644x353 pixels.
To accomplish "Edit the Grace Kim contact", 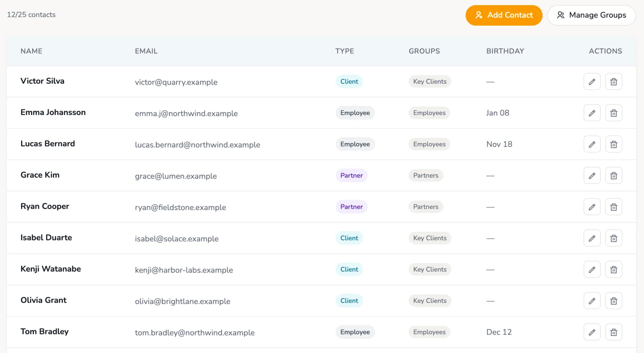I will point(592,175).
